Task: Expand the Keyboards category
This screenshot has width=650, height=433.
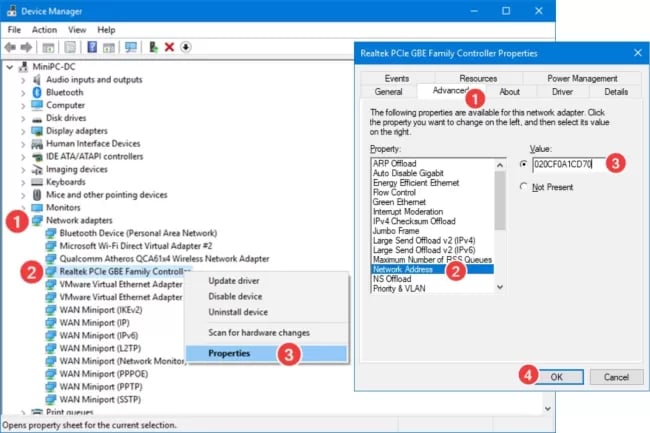Action: tap(23, 182)
